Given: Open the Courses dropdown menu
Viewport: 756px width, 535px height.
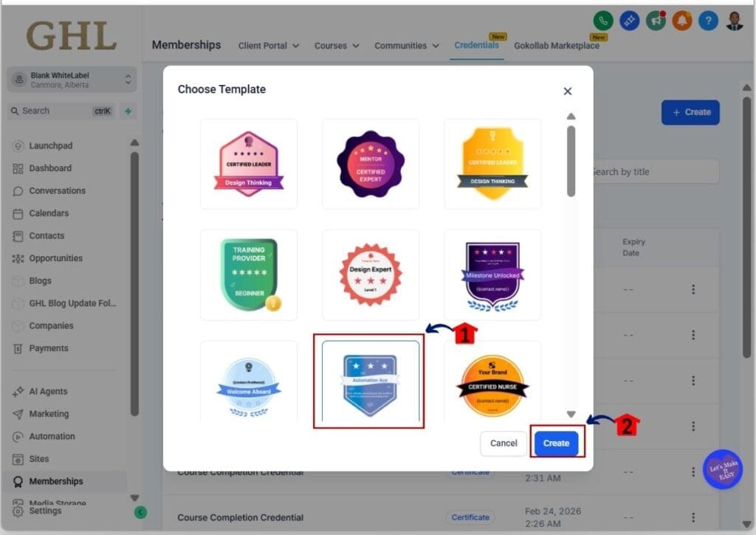Looking at the screenshot, I should click(336, 45).
